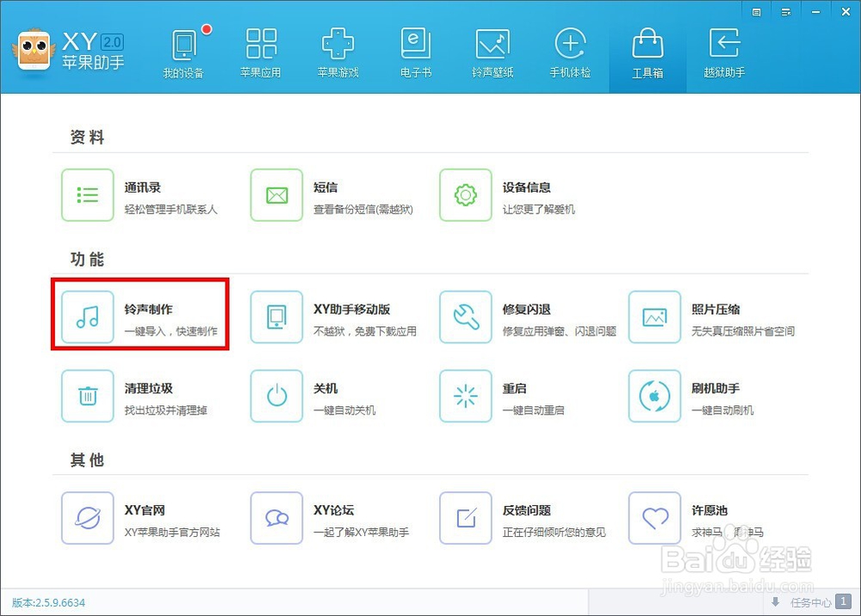
Task: Click the 轻松管理手机联系人 description
Action: pos(170,209)
